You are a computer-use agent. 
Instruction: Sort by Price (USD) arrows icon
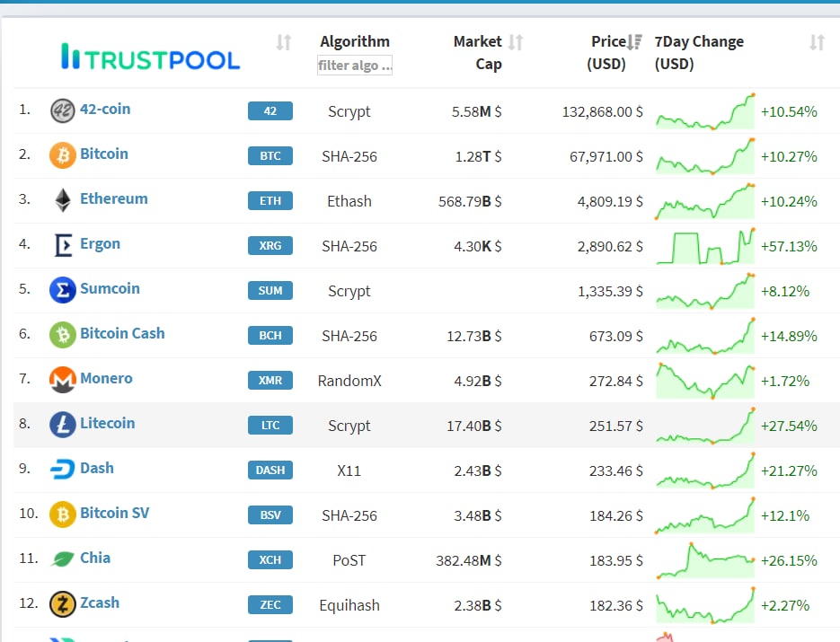[634, 42]
